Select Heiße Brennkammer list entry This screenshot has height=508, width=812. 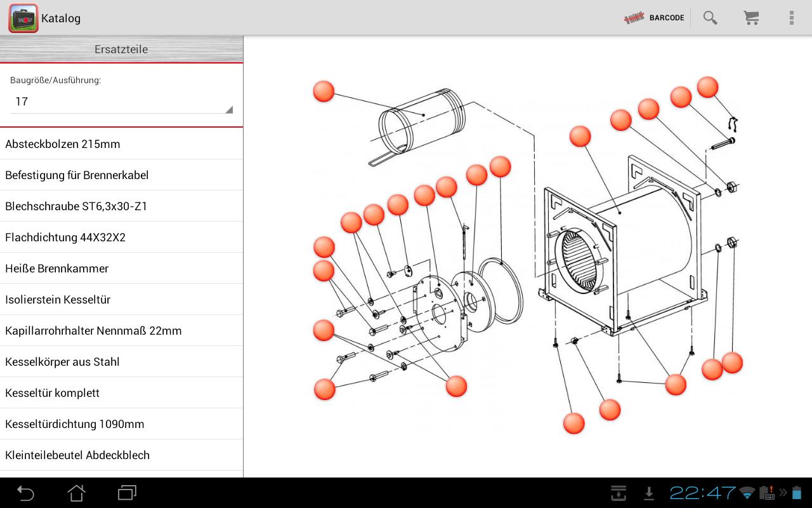(x=121, y=269)
